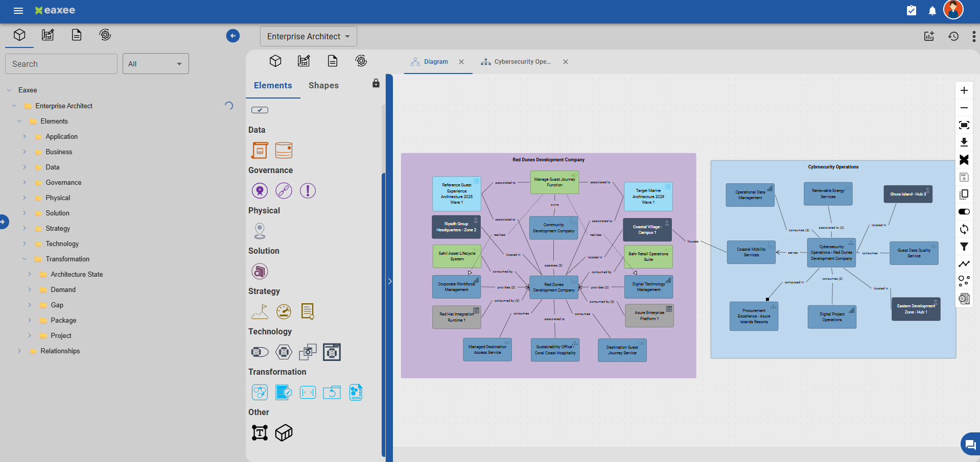Collapse the Elements folder
Viewport: 980px width, 462px height.
coord(19,121)
